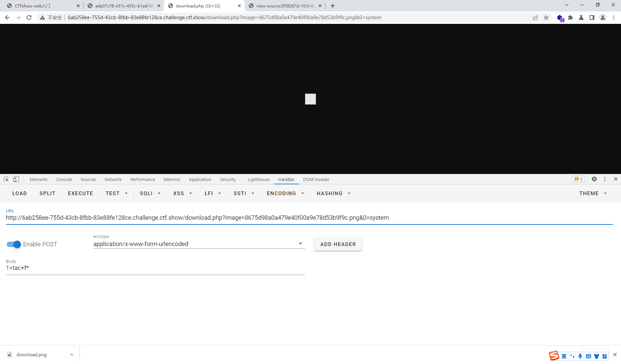The height and width of the screenshot is (364, 621).
Task: Expand the SSTI dropdown
Action: (x=244, y=193)
